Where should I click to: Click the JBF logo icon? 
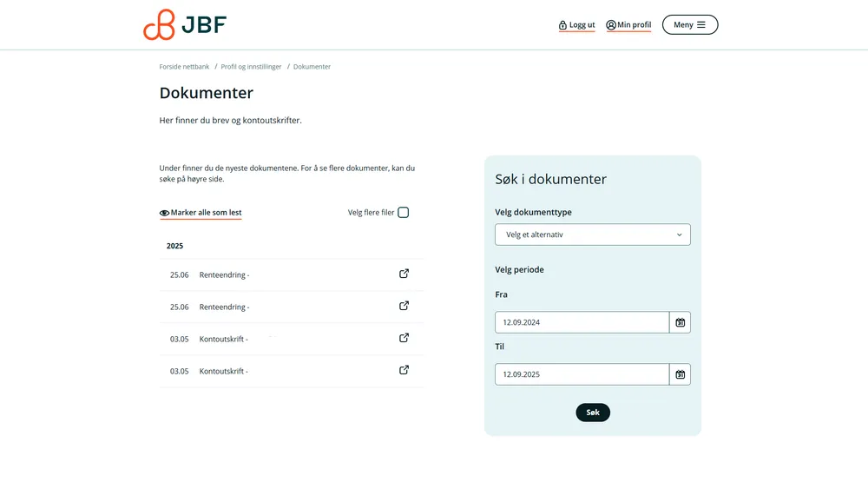[160, 25]
